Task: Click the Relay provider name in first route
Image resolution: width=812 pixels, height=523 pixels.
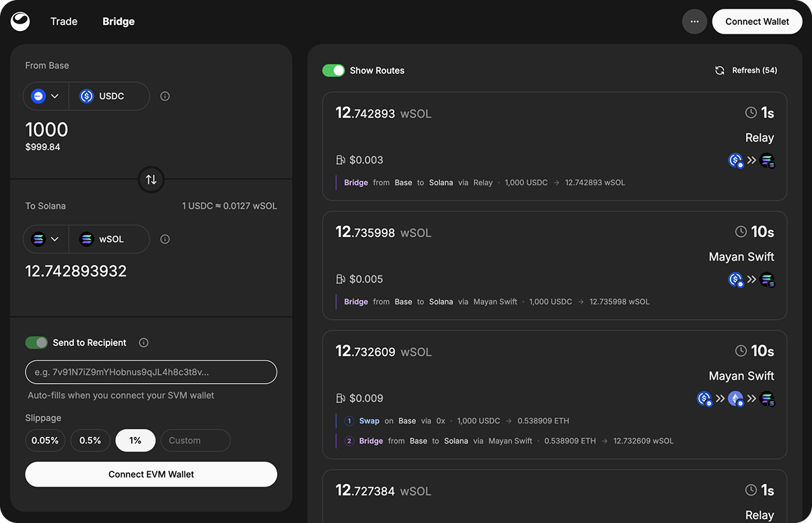Action: coord(760,137)
